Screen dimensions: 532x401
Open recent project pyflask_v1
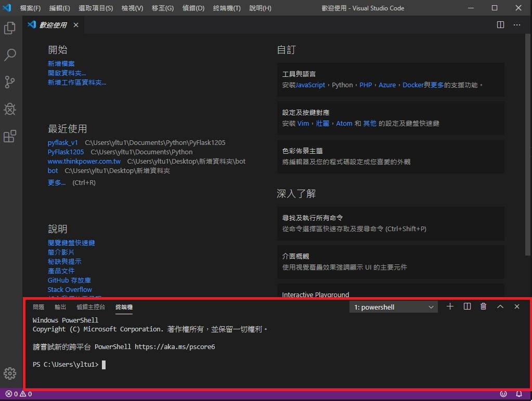click(x=63, y=143)
